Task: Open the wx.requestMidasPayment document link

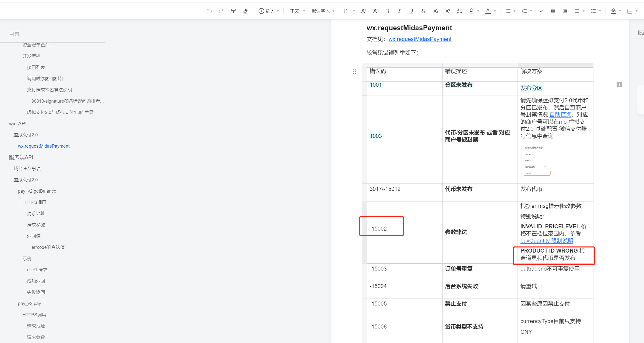Action: click(420, 39)
